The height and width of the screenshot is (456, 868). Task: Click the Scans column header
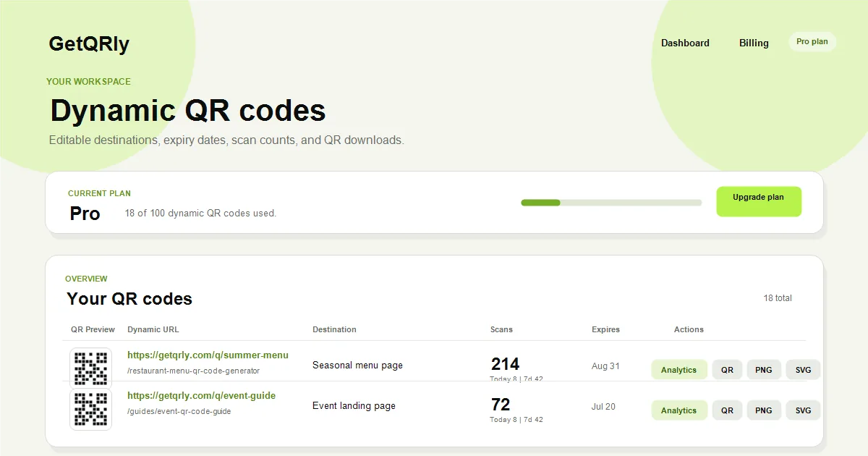(501, 329)
